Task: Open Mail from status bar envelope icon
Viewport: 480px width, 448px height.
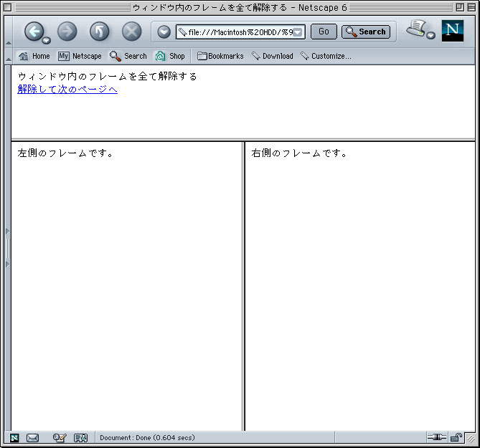Action: coord(32,438)
